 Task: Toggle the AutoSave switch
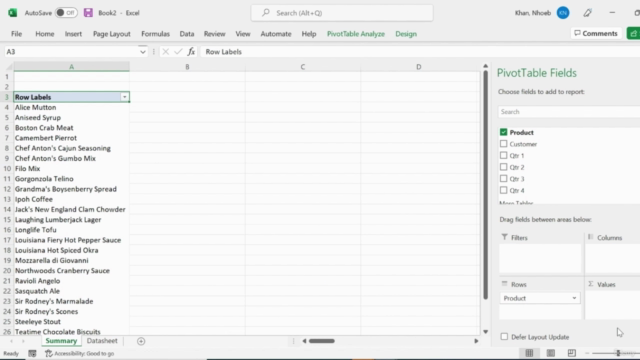66,13
